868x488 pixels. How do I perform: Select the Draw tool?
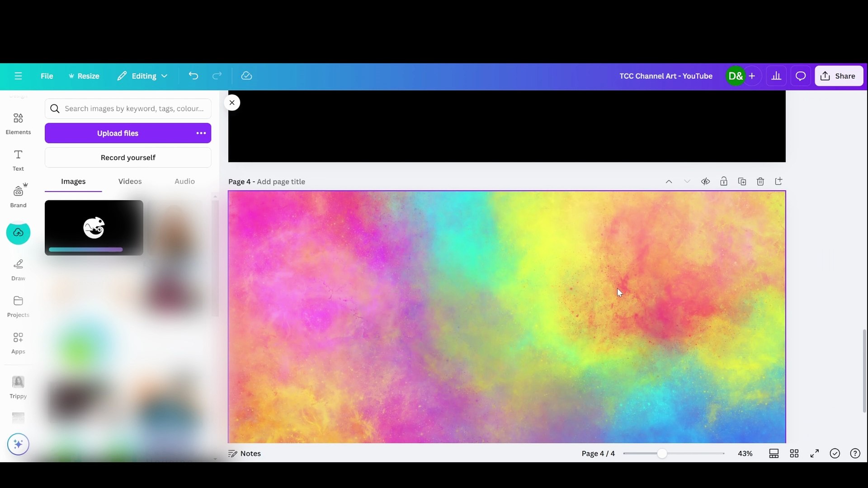click(x=18, y=269)
